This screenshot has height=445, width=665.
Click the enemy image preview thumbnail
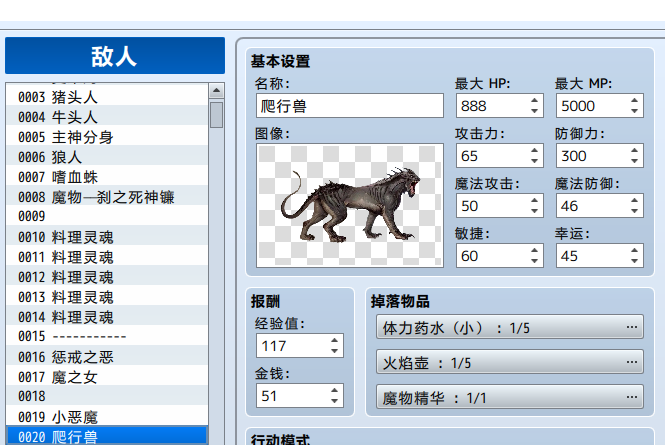point(350,205)
